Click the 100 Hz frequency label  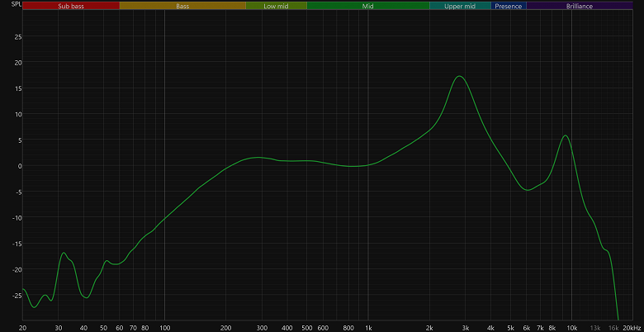[164, 328]
